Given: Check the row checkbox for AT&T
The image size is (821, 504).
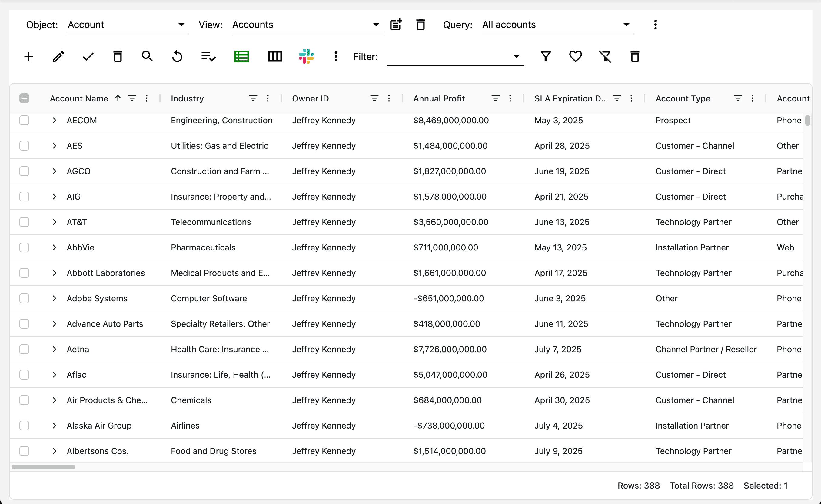Looking at the screenshot, I should [24, 222].
